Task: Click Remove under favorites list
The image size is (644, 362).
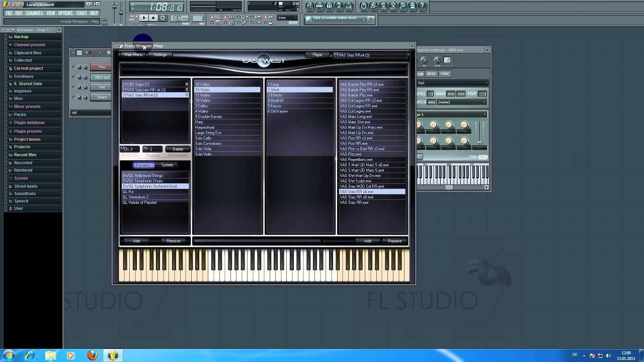Action: pos(174,241)
